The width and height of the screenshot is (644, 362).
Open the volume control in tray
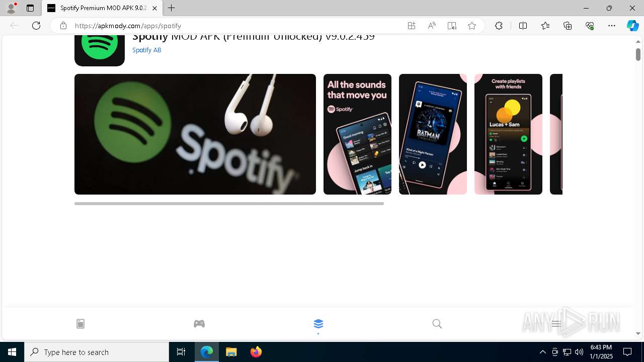pyautogui.click(x=579, y=352)
